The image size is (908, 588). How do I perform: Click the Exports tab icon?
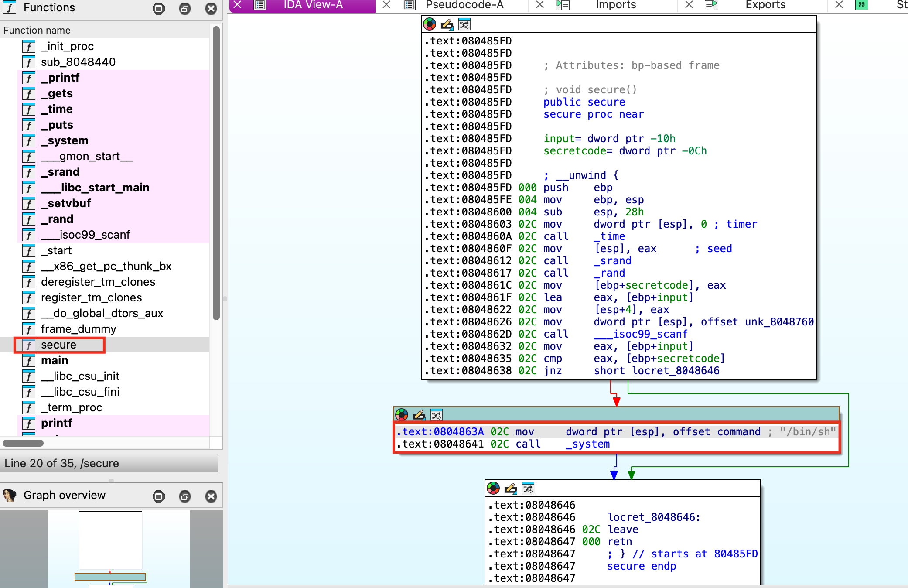(x=712, y=5)
